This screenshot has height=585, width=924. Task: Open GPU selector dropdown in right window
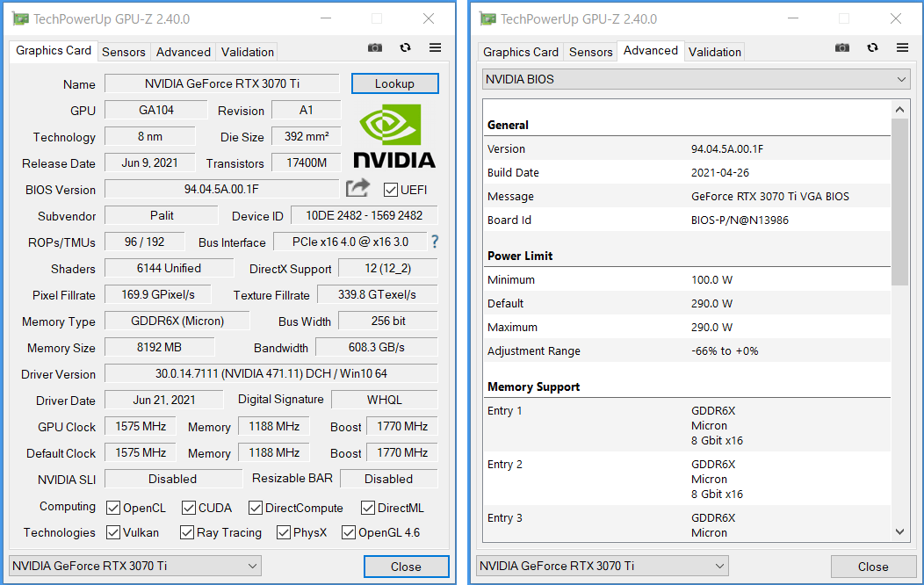[x=603, y=567]
